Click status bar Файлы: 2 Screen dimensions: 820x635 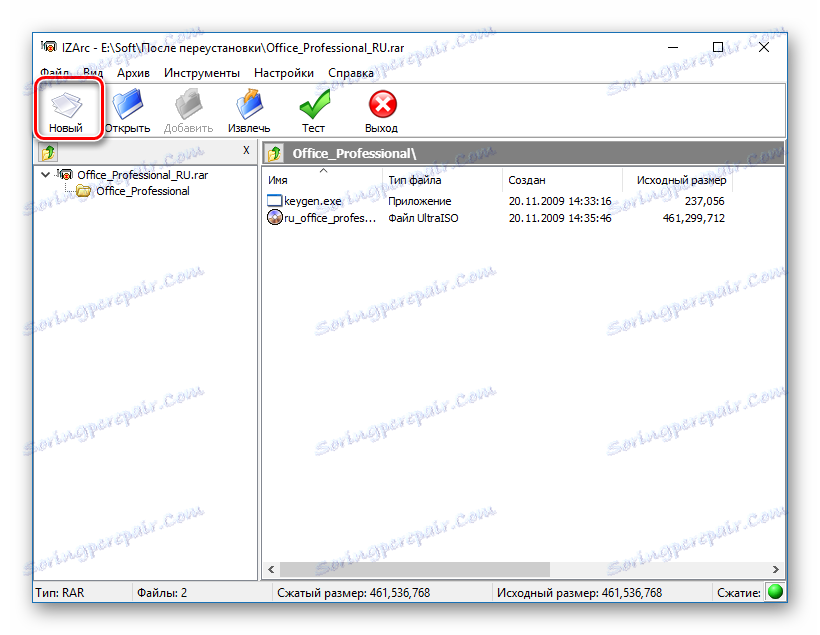(x=162, y=593)
